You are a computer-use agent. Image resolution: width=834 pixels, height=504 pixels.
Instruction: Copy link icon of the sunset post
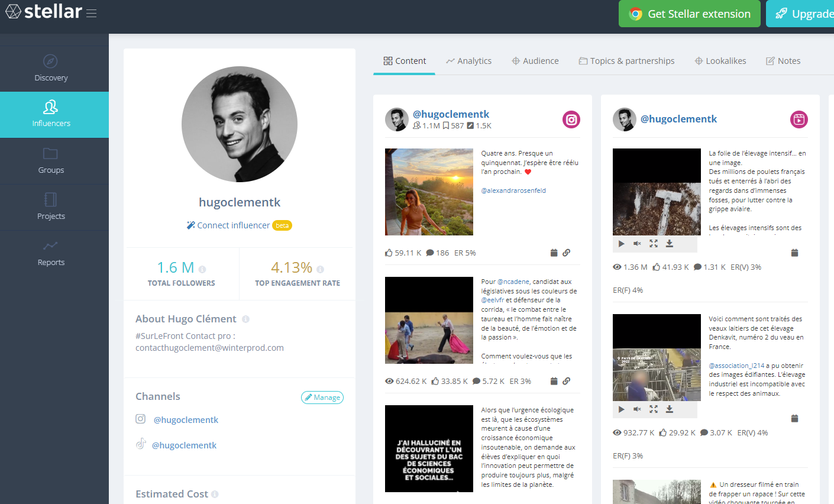566,253
